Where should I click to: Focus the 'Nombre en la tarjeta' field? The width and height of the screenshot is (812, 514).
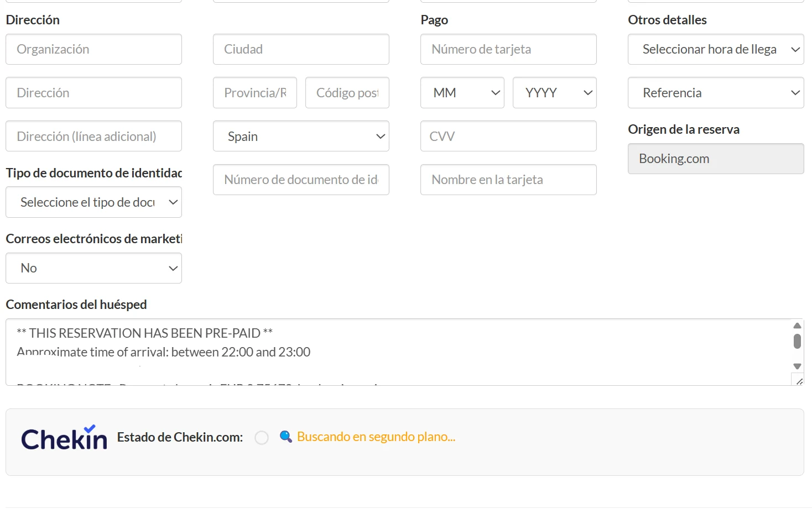(x=508, y=180)
